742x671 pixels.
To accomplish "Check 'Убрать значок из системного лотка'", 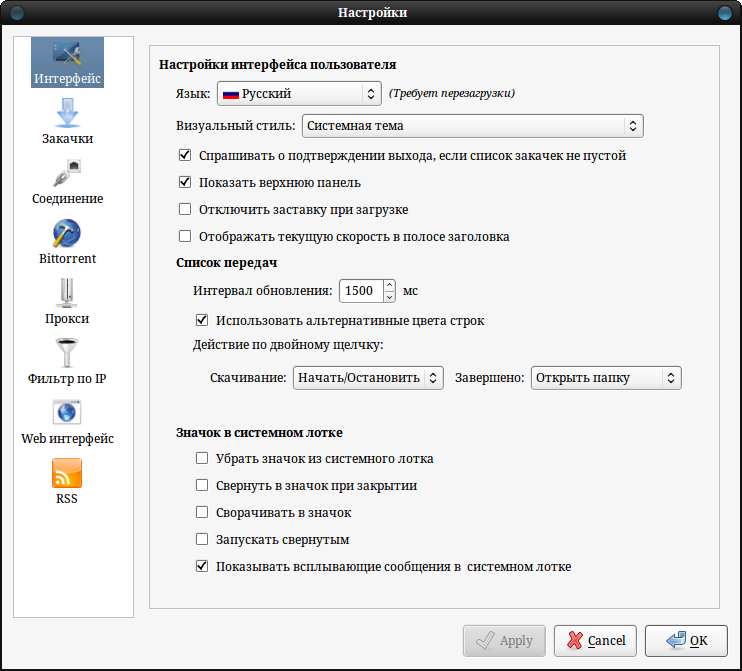I will click(202, 458).
